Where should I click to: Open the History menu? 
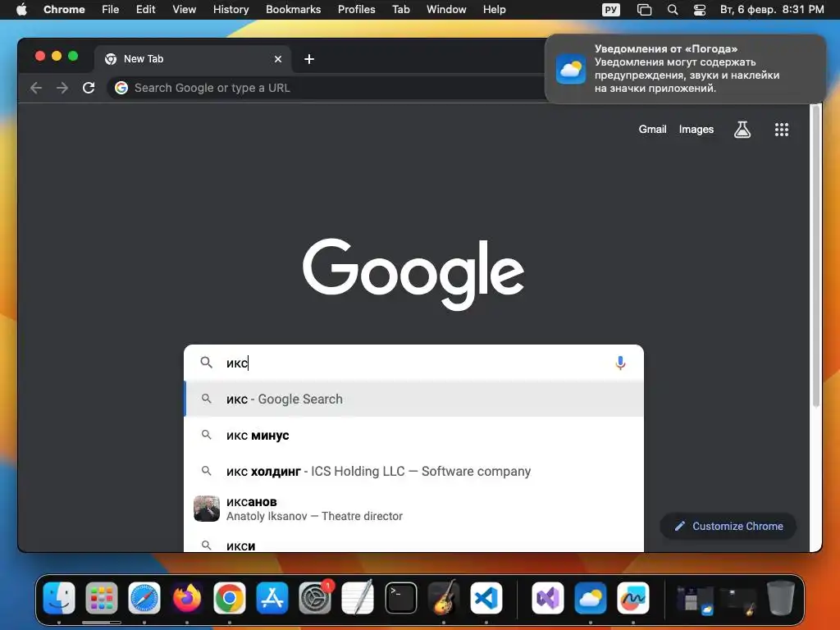(231, 10)
